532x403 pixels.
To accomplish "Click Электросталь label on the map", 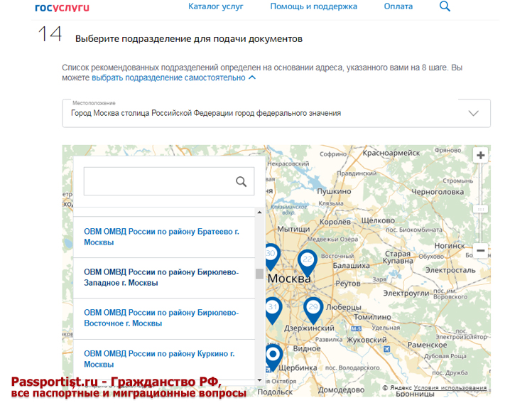I will [450, 271].
